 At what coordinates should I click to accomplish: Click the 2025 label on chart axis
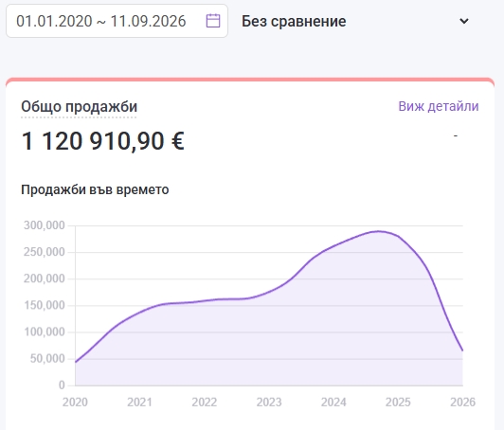point(398,402)
